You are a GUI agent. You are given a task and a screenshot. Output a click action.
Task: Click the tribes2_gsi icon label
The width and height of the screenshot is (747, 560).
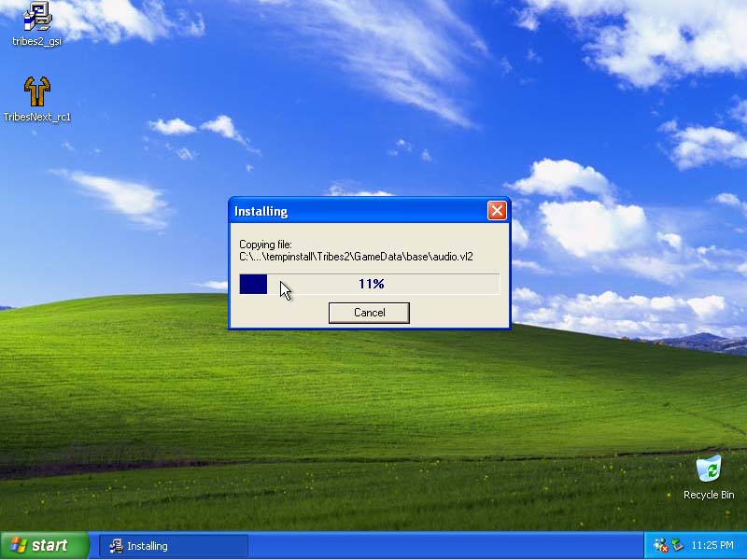point(37,41)
